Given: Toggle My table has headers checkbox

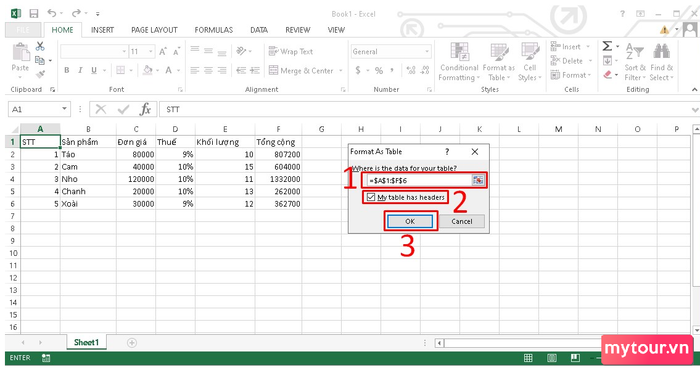Looking at the screenshot, I should 371,197.
